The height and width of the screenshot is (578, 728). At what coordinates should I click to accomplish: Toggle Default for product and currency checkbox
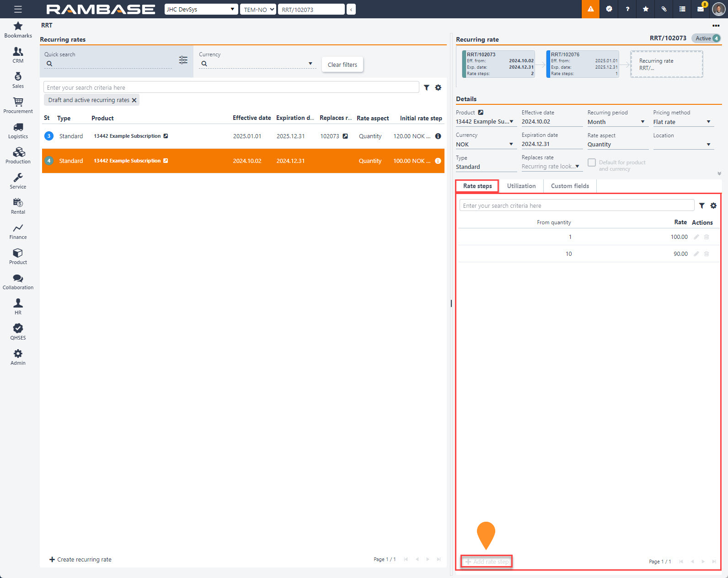pyautogui.click(x=592, y=162)
